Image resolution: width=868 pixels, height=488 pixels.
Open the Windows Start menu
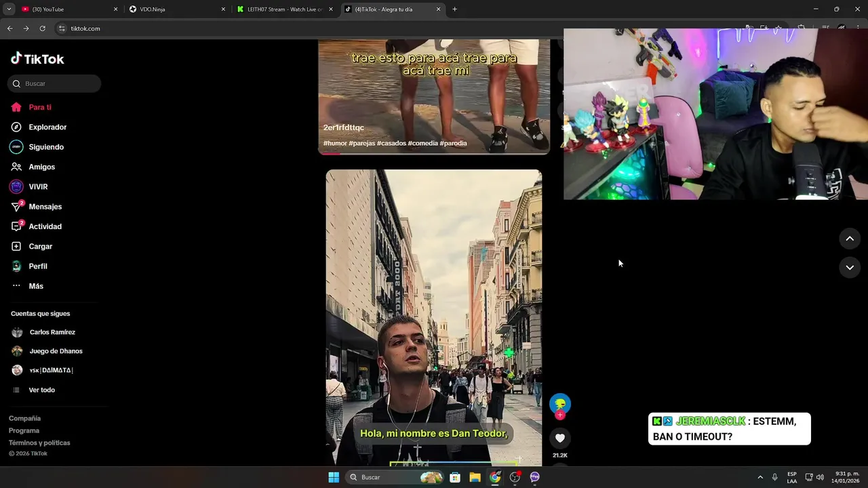click(x=334, y=477)
